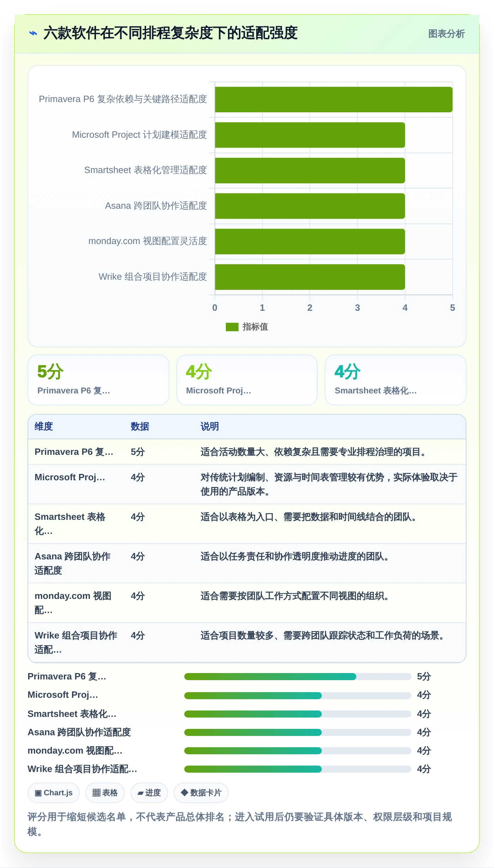Click the 数据卡片 tag chip
The width and height of the screenshot is (494, 868).
coord(201,793)
